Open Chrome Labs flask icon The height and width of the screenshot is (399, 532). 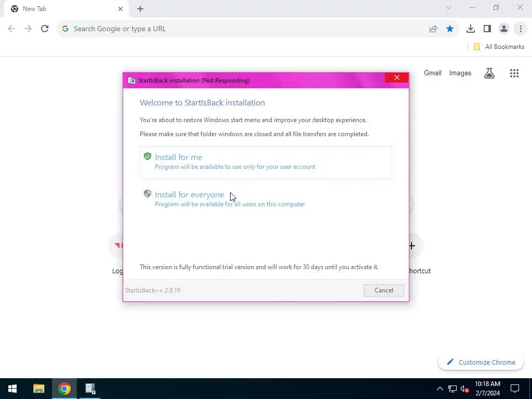click(489, 73)
